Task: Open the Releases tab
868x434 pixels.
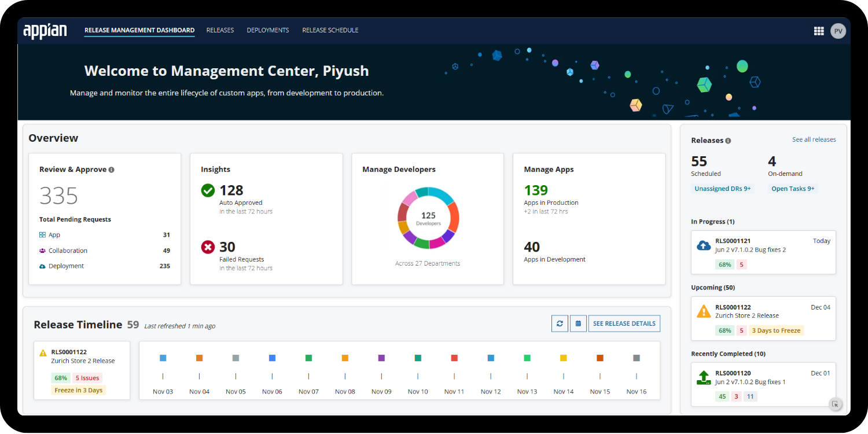Action: [x=220, y=31]
